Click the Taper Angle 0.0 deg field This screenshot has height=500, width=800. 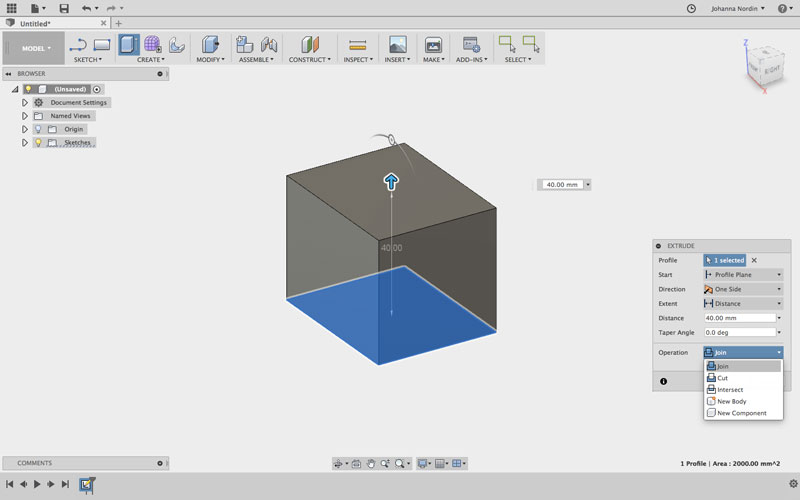(740, 332)
